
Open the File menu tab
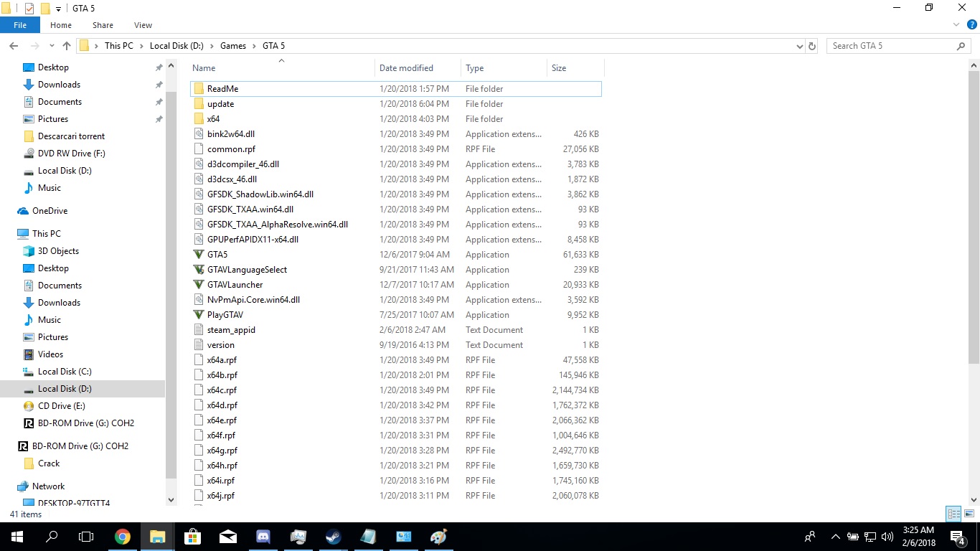[20, 25]
